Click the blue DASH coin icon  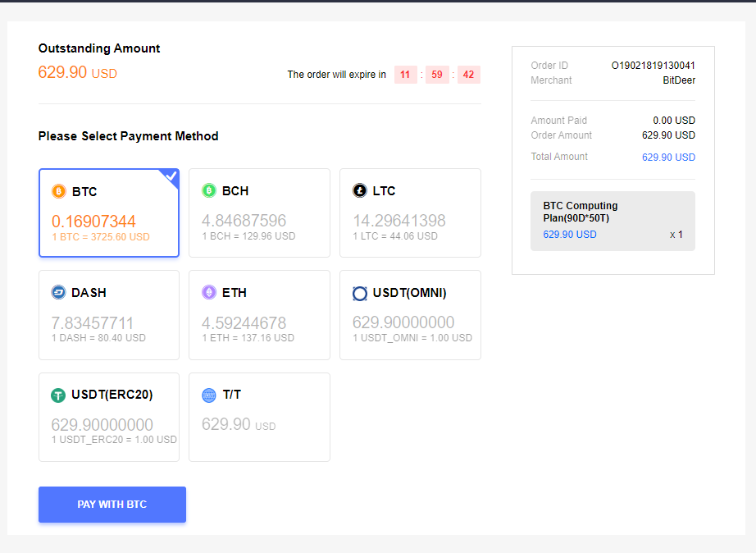pos(58,292)
